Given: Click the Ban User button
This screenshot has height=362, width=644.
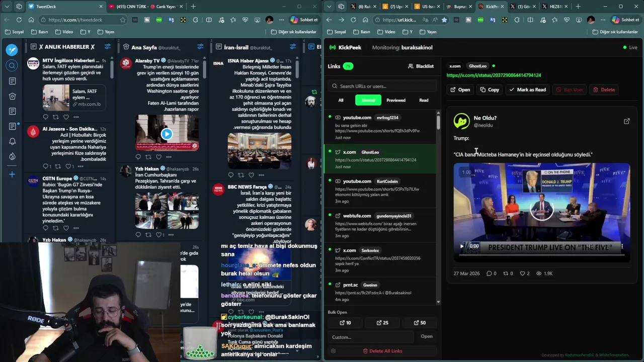Looking at the screenshot, I should click(x=569, y=89).
